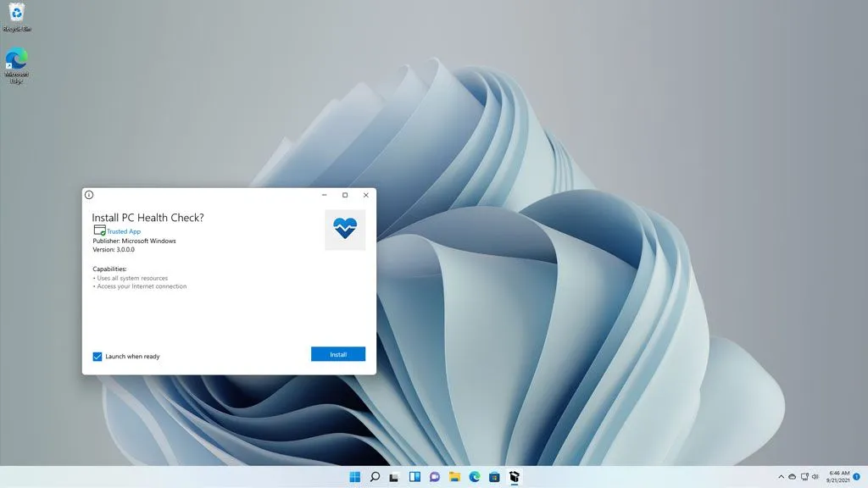Click the PC Health Check heart logo
Screen dimensions: 868x488
coord(345,229)
